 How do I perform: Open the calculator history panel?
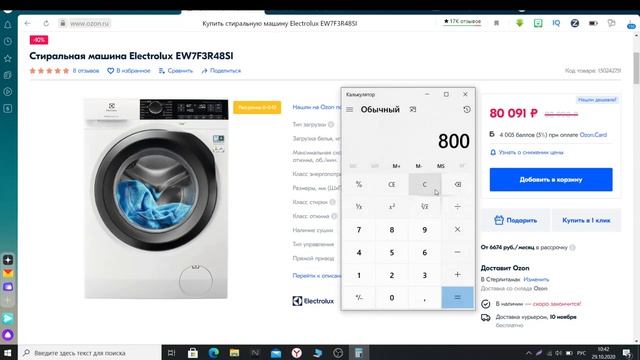(467, 109)
